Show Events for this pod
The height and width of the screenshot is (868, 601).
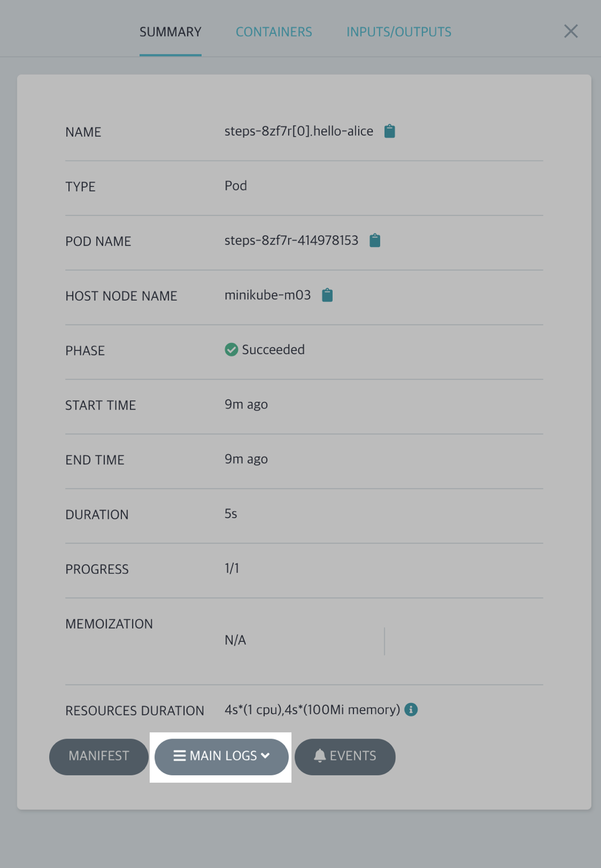tap(353, 756)
